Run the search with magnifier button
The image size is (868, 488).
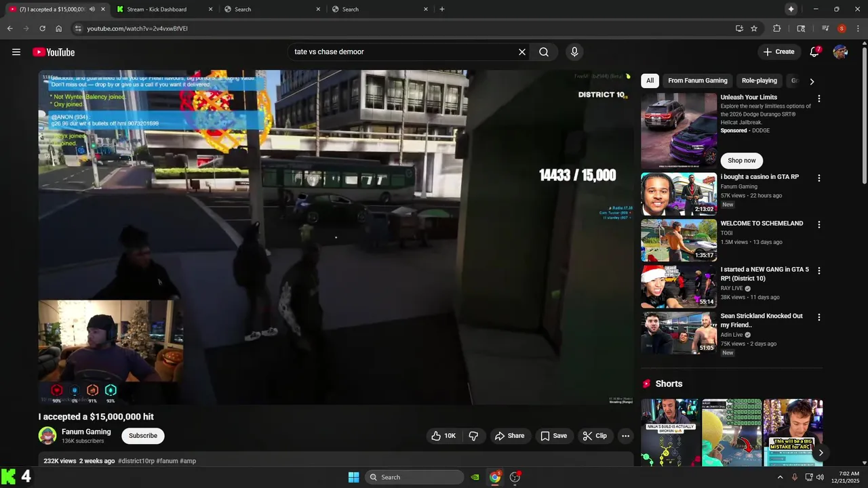click(x=544, y=52)
